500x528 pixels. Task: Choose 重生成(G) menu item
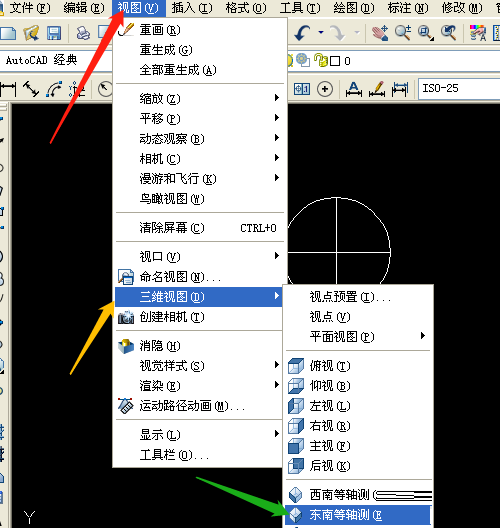(x=200, y=50)
